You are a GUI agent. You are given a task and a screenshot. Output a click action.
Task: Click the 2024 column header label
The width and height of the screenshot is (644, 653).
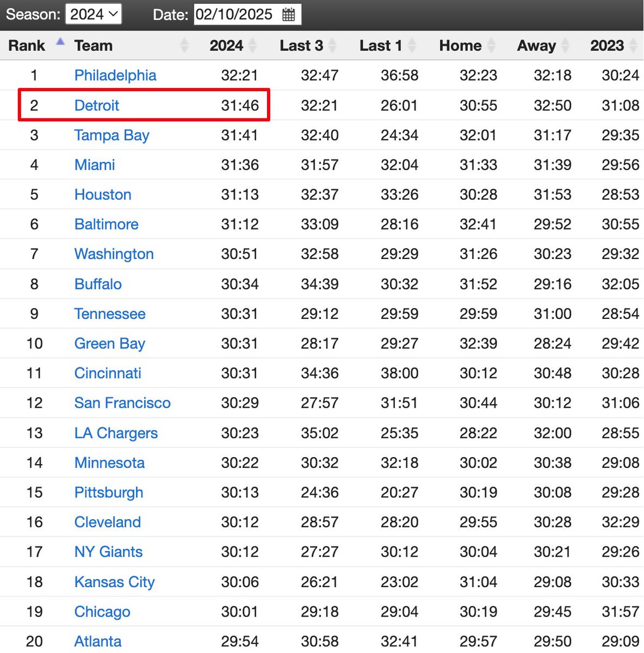tap(226, 46)
